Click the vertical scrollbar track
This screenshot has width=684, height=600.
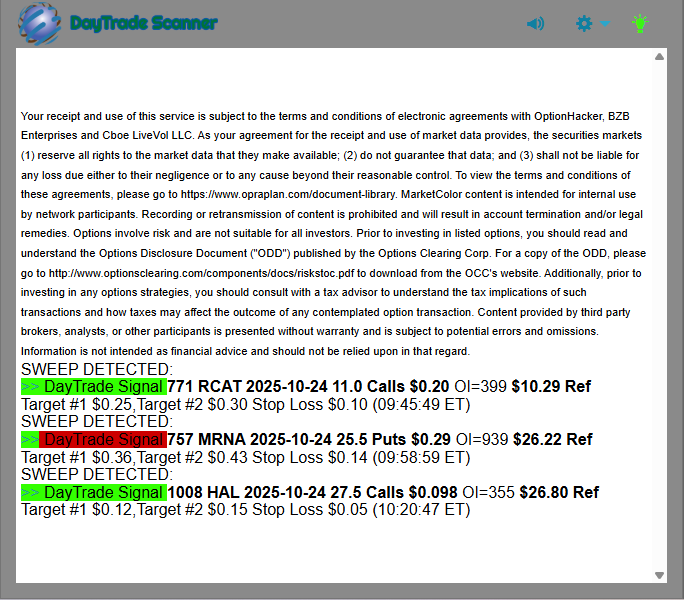(x=659, y=300)
